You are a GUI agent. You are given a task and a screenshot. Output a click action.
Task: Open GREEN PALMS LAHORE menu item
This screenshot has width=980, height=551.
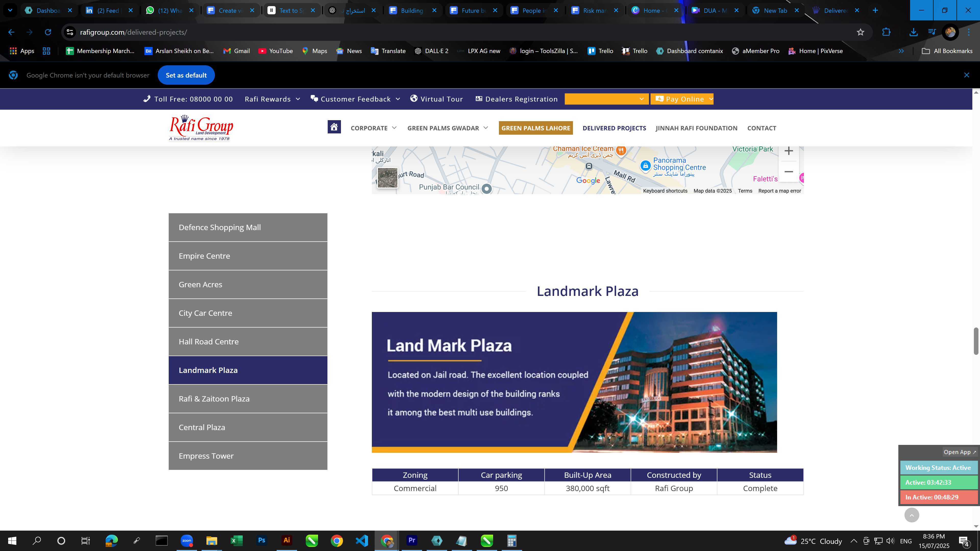click(536, 128)
